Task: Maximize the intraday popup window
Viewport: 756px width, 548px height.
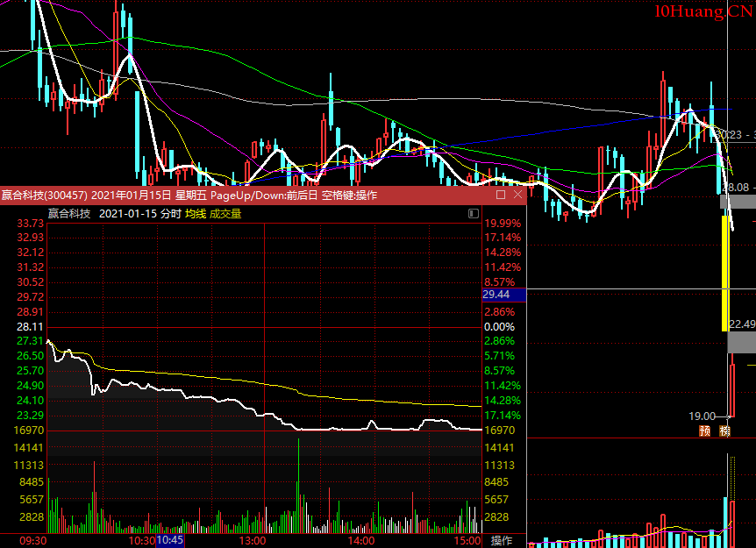Action: (501, 195)
